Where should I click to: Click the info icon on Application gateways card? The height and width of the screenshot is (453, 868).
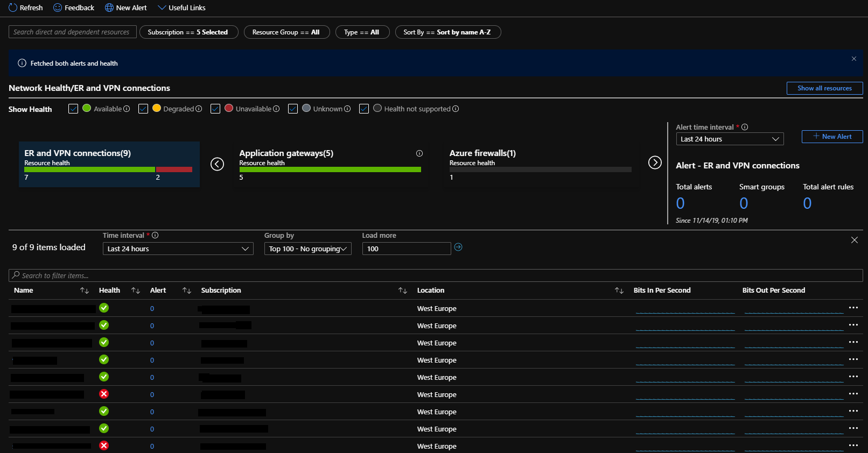coord(419,153)
